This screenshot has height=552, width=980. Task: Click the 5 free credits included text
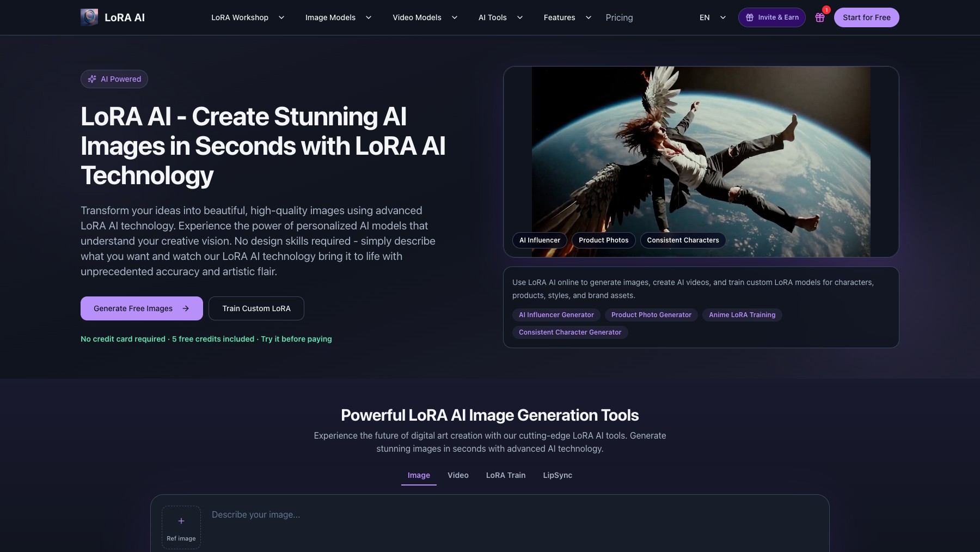tap(213, 339)
